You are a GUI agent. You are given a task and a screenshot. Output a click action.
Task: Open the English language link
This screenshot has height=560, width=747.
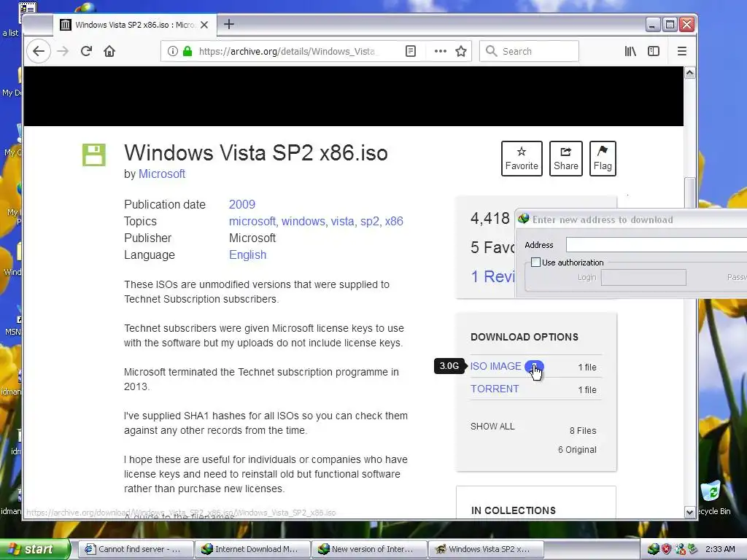coord(248,254)
